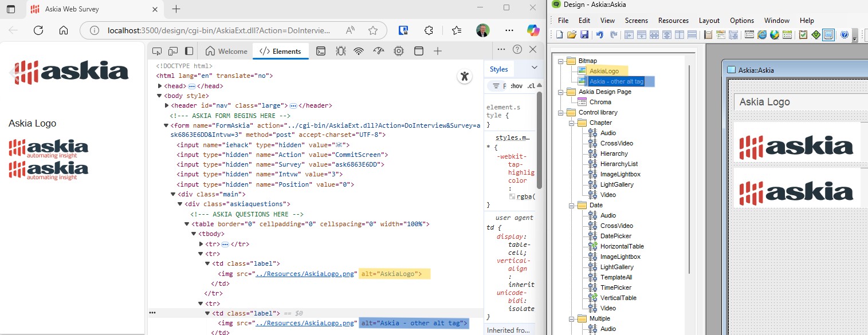
Task: Open the Memory chip icon in DevTools
Action: 399,51
